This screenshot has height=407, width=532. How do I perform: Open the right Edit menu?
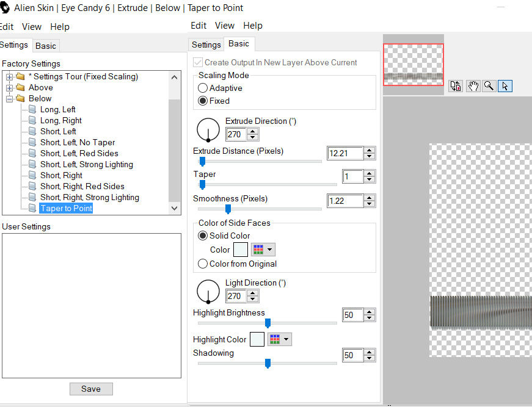[199, 26]
